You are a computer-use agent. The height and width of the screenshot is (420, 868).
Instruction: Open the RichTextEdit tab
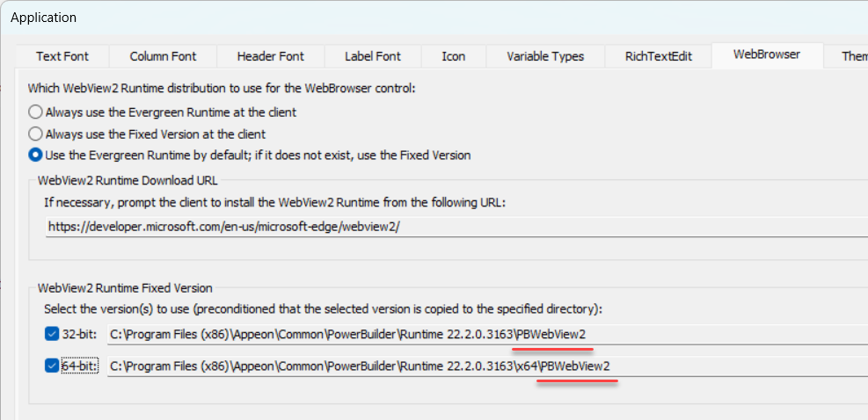pyautogui.click(x=659, y=56)
